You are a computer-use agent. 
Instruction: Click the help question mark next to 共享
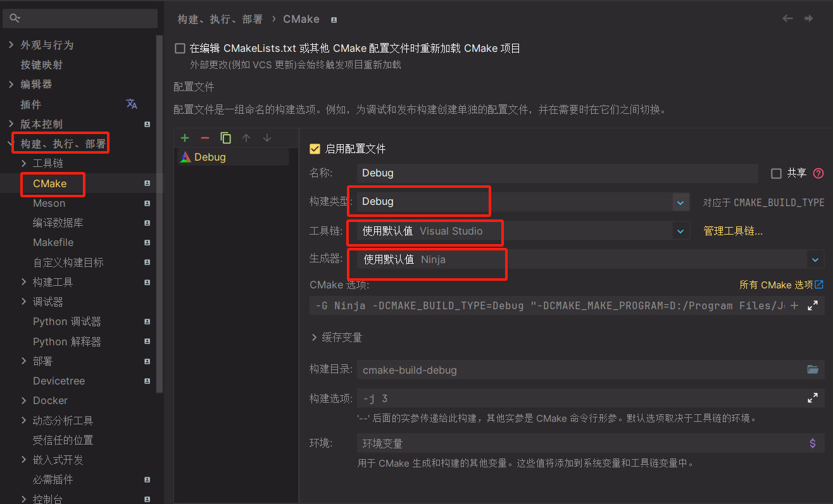tap(818, 173)
